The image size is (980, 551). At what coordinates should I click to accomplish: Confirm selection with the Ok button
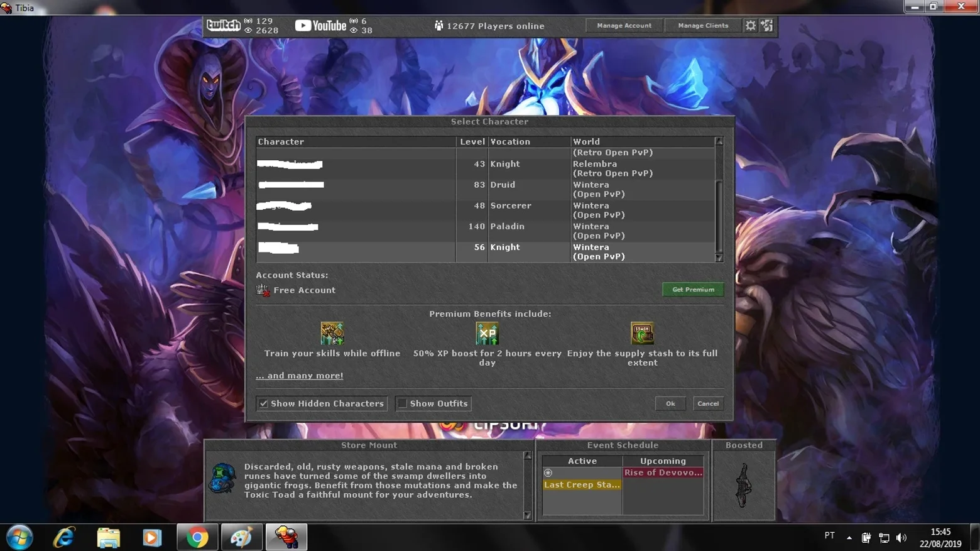click(x=670, y=403)
